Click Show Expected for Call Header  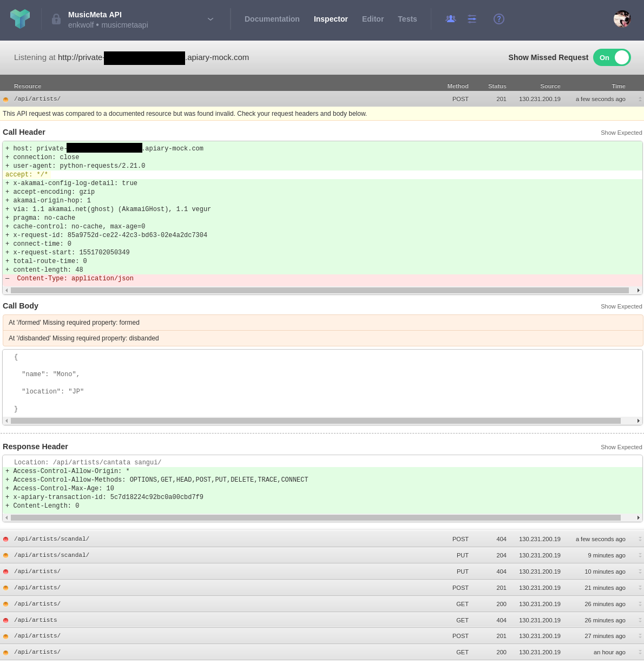(621, 133)
